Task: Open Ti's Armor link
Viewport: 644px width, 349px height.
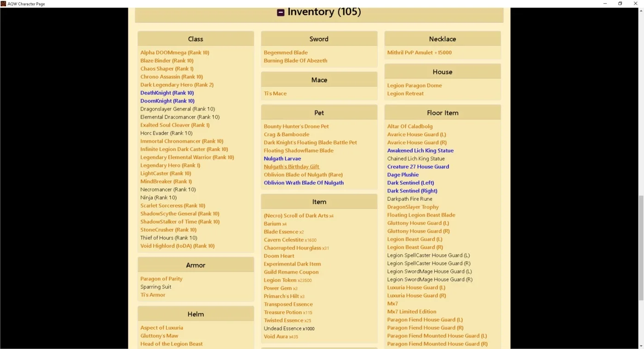Action: point(153,295)
